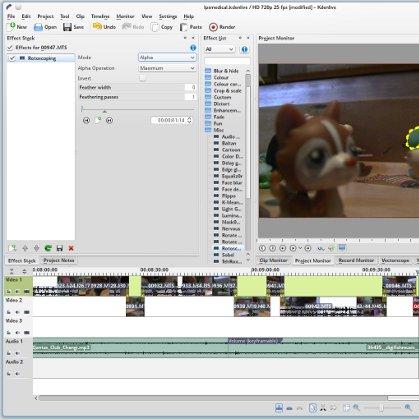Open the Alpha Operation dropdown showing Maximum
This screenshot has height=419, width=419.
click(167, 68)
